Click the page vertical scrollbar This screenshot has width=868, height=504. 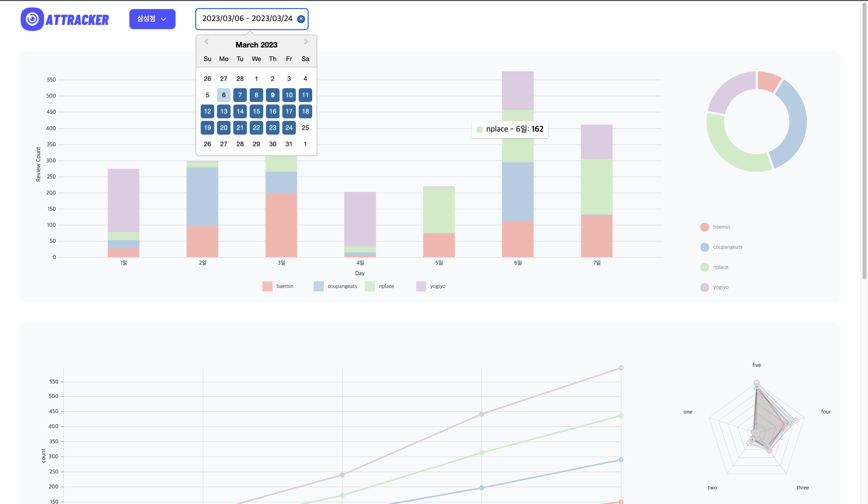tap(864, 138)
